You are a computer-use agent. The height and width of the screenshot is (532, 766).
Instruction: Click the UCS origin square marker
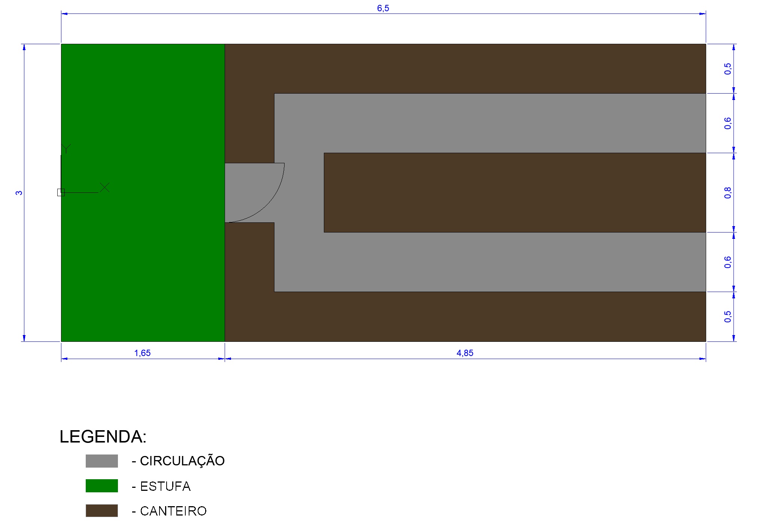[x=61, y=192]
